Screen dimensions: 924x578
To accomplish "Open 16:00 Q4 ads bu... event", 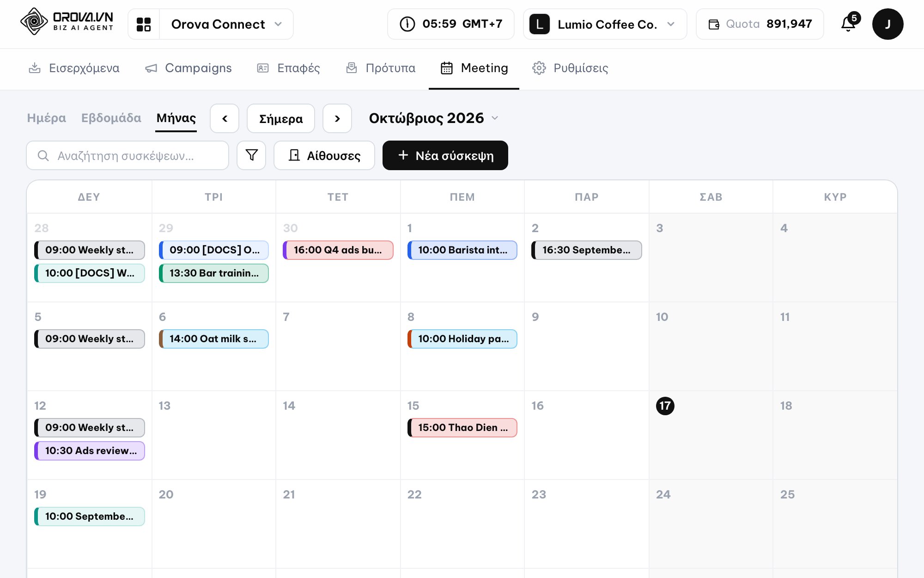I will pos(338,250).
